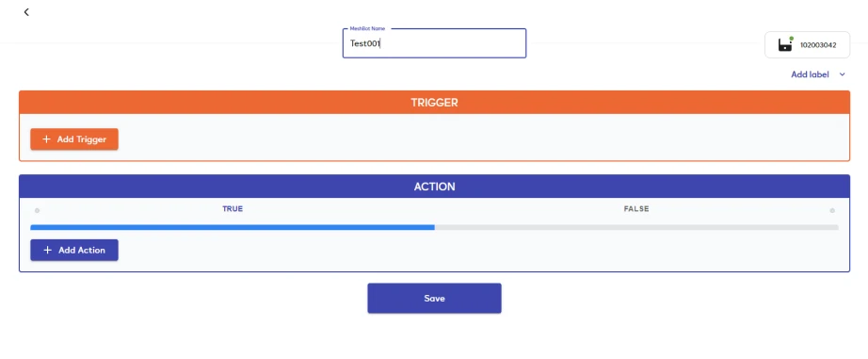
Task: Click the controller device icon
Action: click(785, 45)
